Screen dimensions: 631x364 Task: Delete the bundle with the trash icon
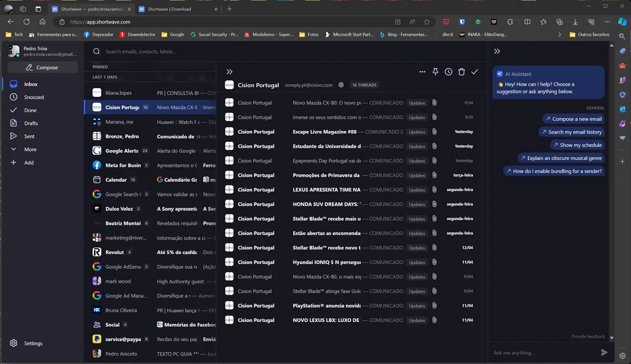tap(461, 72)
